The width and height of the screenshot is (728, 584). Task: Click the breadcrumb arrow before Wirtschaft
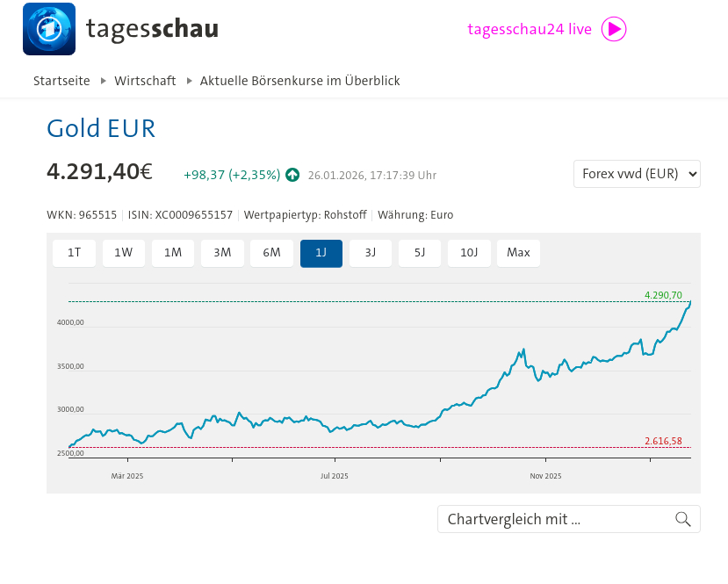pyautogui.click(x=103, y=81)
